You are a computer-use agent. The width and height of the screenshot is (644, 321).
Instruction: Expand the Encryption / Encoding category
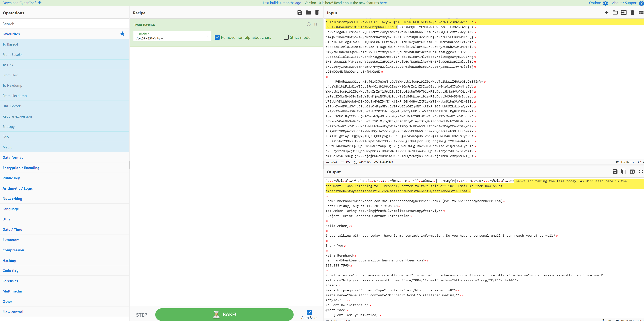pyautogui.click(x=21, y=168)
